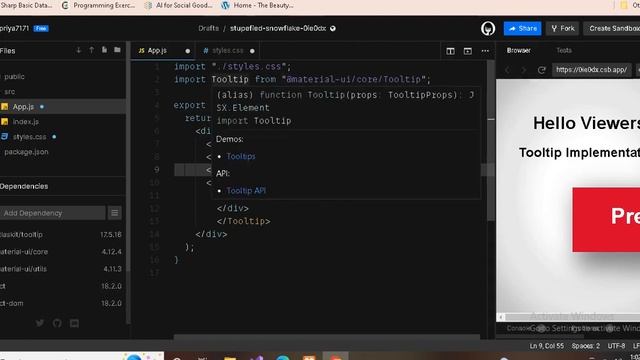640x360 pixels.
Task: Select the Browser preview tab
Action: (x=518, y=51)
